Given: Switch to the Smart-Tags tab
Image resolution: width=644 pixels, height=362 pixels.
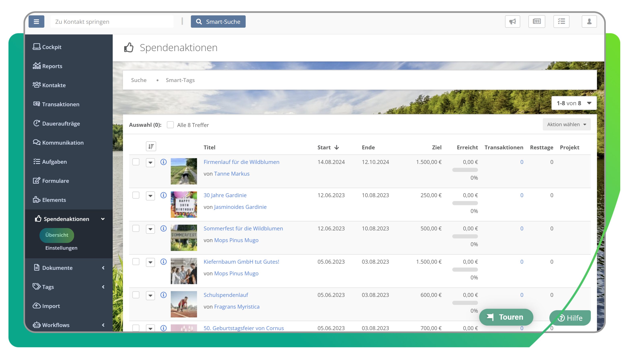Looking at the screenshot, I should 180,80.
